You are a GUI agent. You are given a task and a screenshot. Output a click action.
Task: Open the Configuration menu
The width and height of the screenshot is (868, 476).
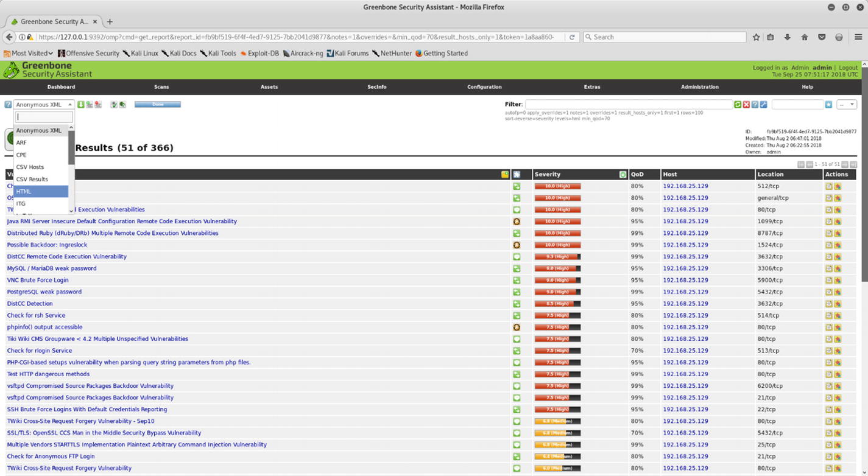tap(484, 87)
